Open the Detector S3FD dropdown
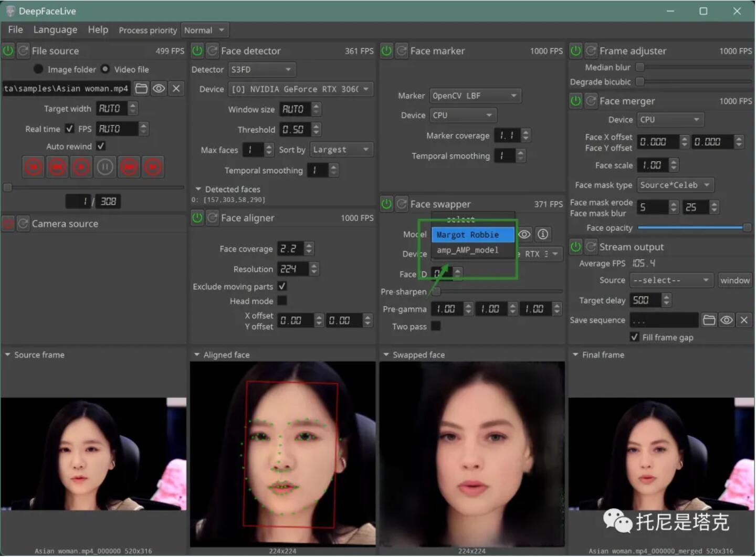Viewport: 756px width, 557px height. coord(261,70)
